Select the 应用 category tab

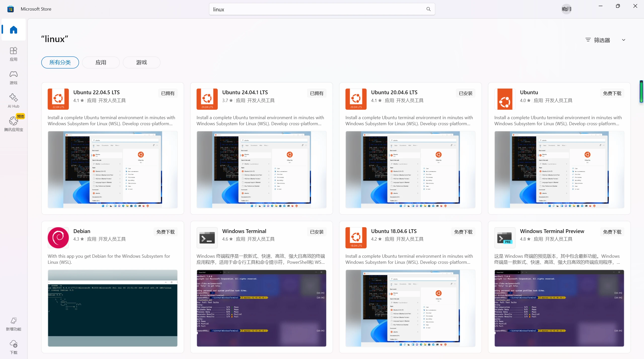click(x=101, y=62)
